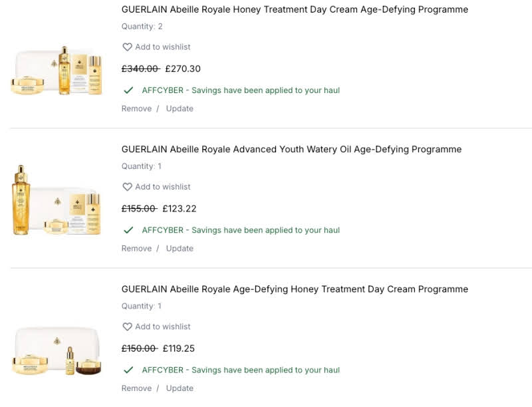Open the Age-Defying Honey Treatment Day Cream Programme title

(295, 289)
